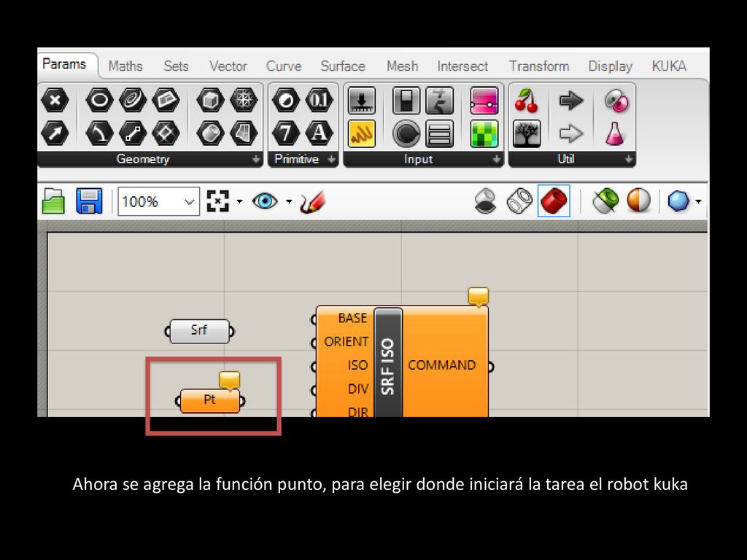Select the Surface parameter icon
747x560 pixels.
click(166, 101)
